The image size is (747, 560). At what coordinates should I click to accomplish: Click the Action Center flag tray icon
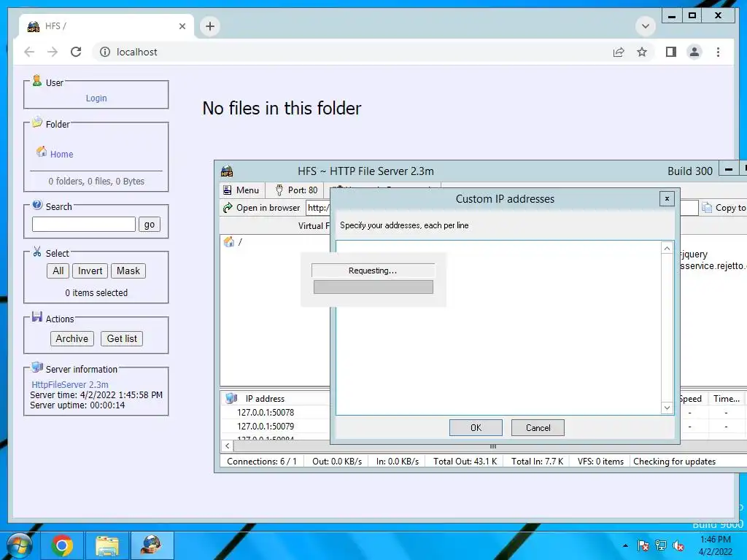click(643, 545)
